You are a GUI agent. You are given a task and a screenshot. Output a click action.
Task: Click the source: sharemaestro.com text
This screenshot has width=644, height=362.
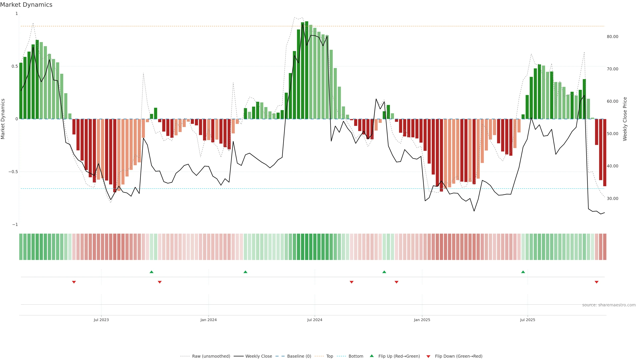click(x=609, y=305)
